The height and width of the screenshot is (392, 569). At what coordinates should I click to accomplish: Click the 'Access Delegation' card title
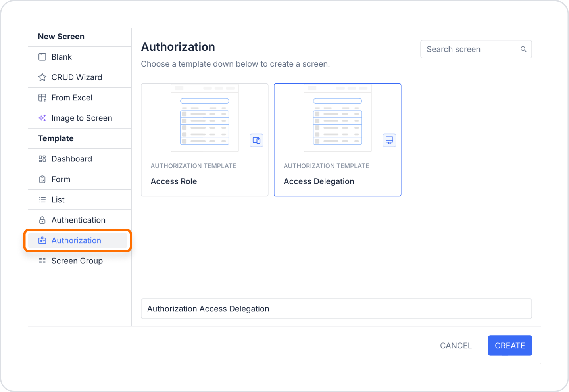pyautogui.click(x=319, y=181)
